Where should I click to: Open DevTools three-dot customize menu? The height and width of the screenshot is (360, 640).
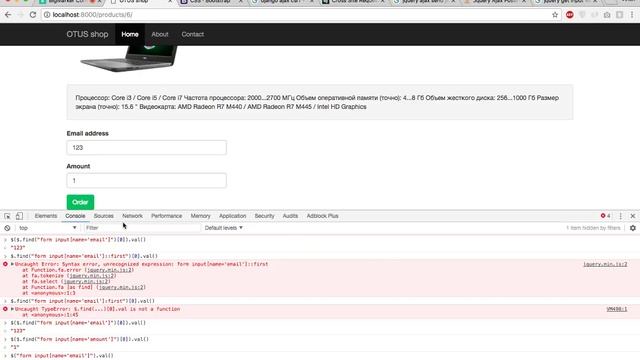click(620, 216)
